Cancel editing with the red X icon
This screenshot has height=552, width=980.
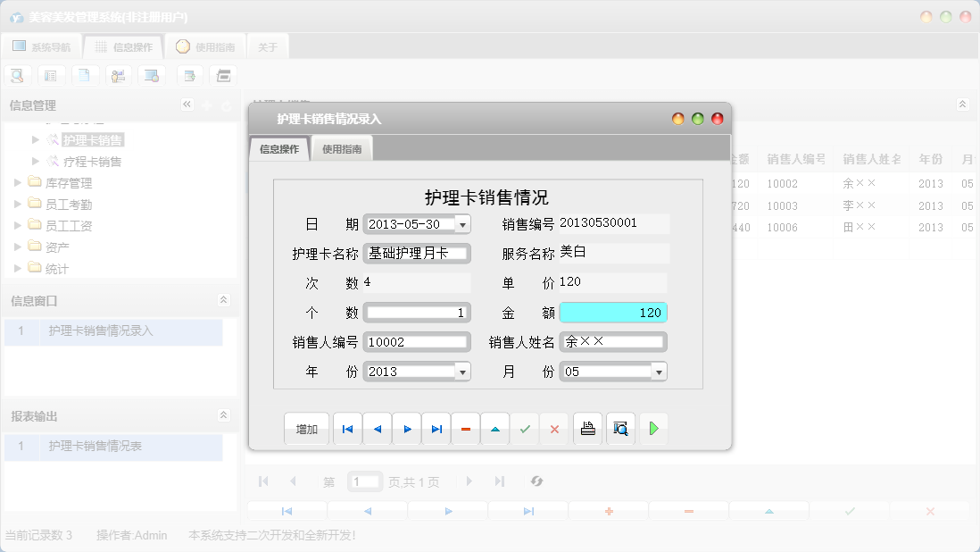coord(554,429)
